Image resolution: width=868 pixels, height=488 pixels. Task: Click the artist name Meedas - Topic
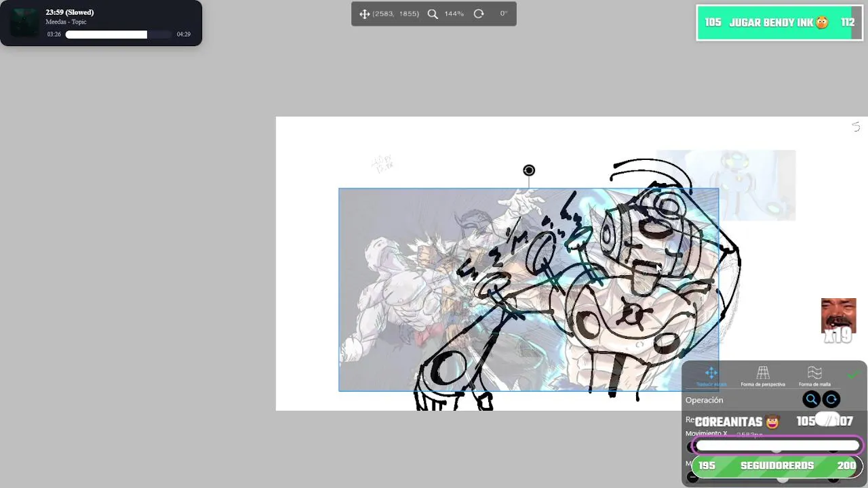click(x=66, y=22)
